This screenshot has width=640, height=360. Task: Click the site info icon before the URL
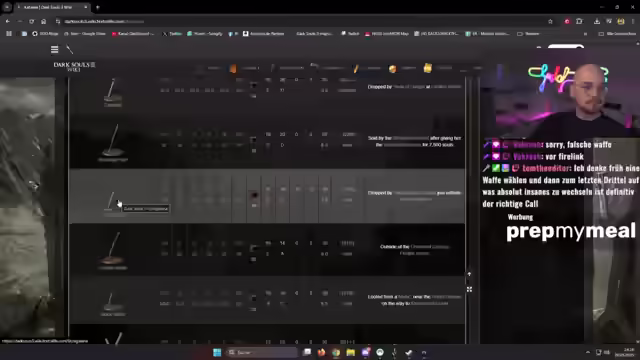pos(58,21)
